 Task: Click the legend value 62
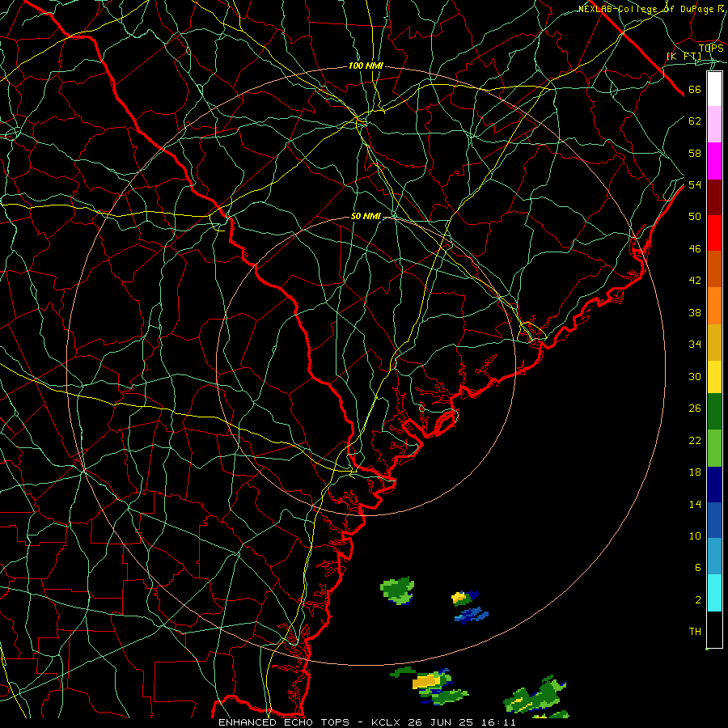pyautogui.click(x=695, y=121)
